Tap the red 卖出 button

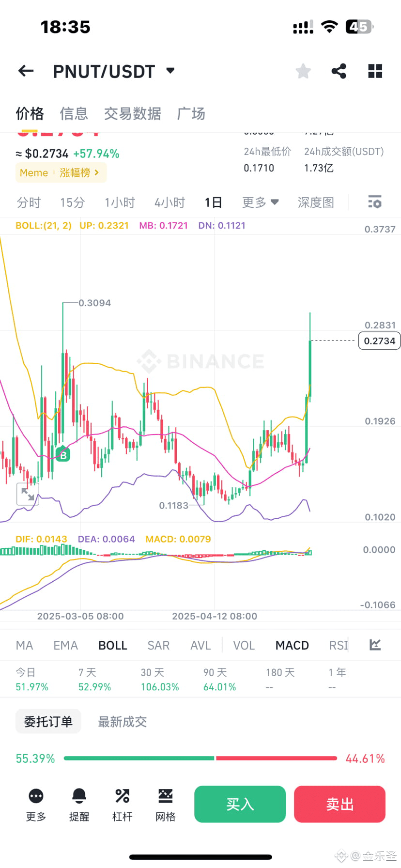[x=339, y=804]
